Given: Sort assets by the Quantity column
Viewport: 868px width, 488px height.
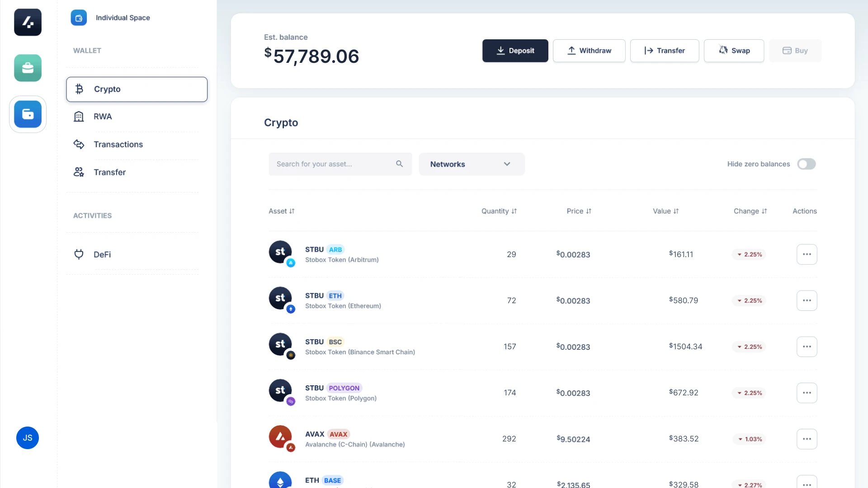Looking at the screenshot, I should click(x=499, y=211).
